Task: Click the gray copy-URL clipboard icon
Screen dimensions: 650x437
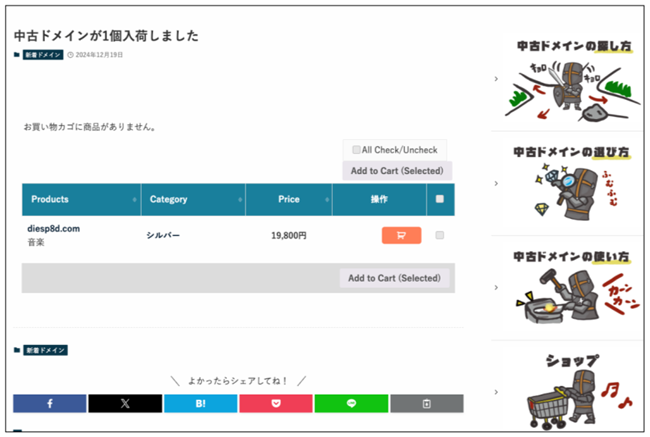Action: click(426, 403)
